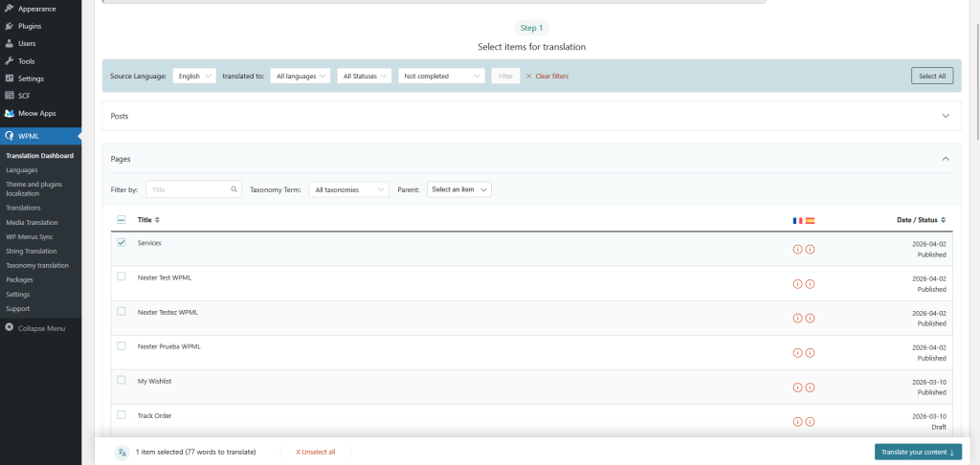Click French status icon for Services
This screenshot has height=465, width=980.
(x=797, y=250)
